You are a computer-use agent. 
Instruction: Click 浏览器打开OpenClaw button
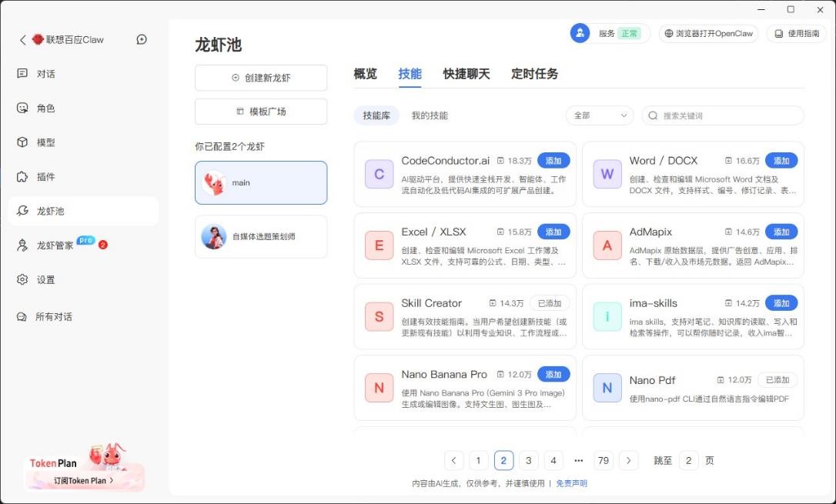708,34
